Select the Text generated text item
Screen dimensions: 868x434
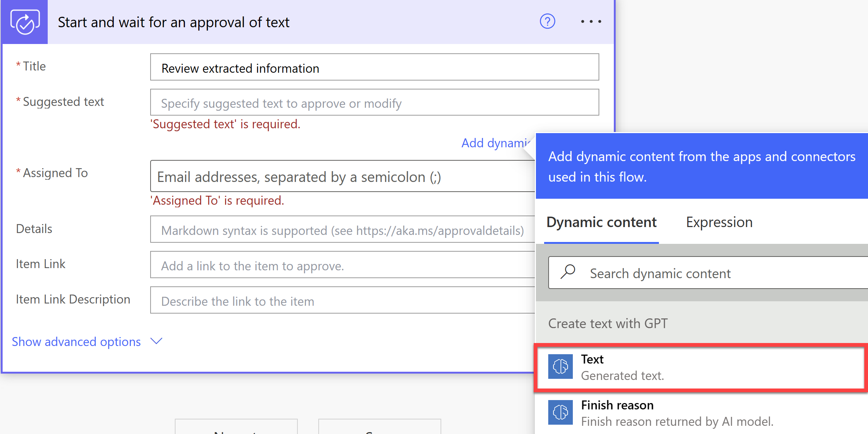(701, 367)
